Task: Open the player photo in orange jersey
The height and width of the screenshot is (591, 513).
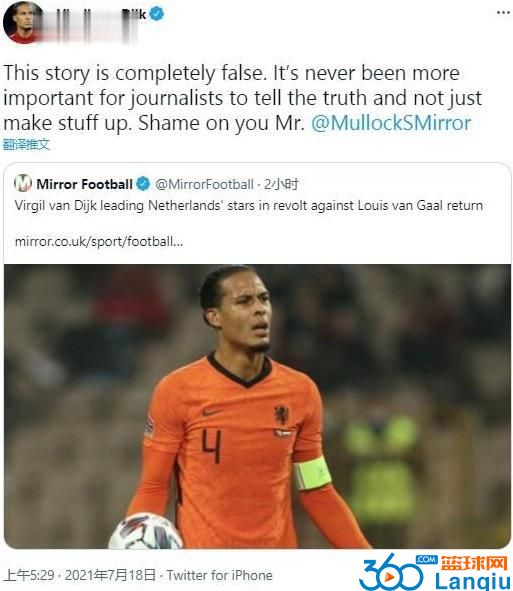Action: tap(257, 406)
